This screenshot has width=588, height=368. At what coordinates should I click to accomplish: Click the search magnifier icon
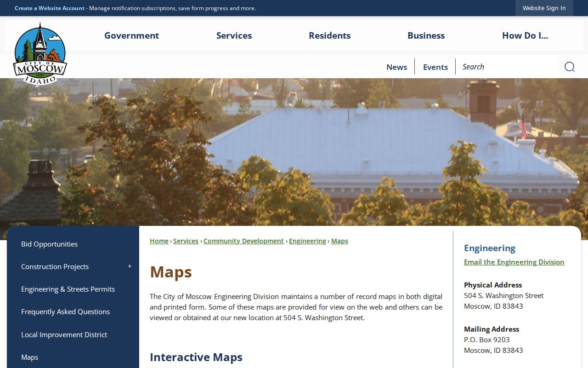tap(570, 67)
